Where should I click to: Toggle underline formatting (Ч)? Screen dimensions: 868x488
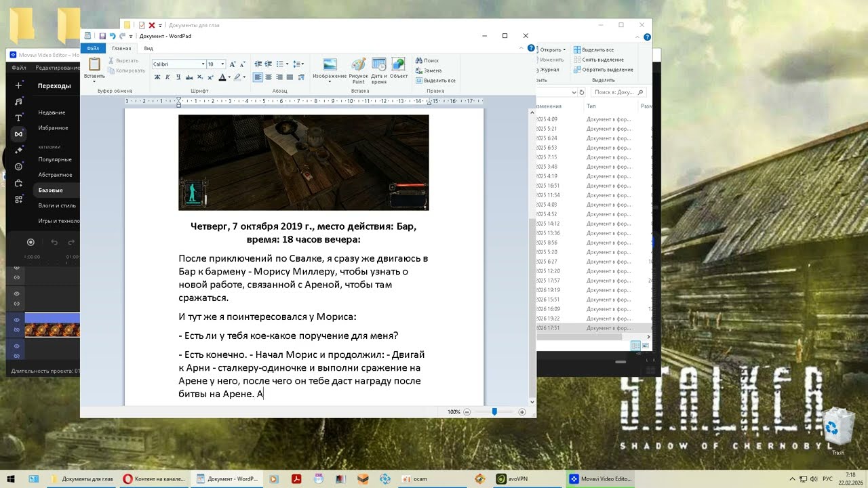[178, 77]
